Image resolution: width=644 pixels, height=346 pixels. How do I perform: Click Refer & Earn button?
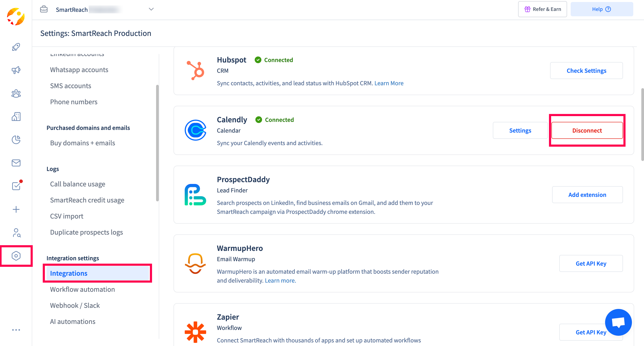[x=542, y=9]
